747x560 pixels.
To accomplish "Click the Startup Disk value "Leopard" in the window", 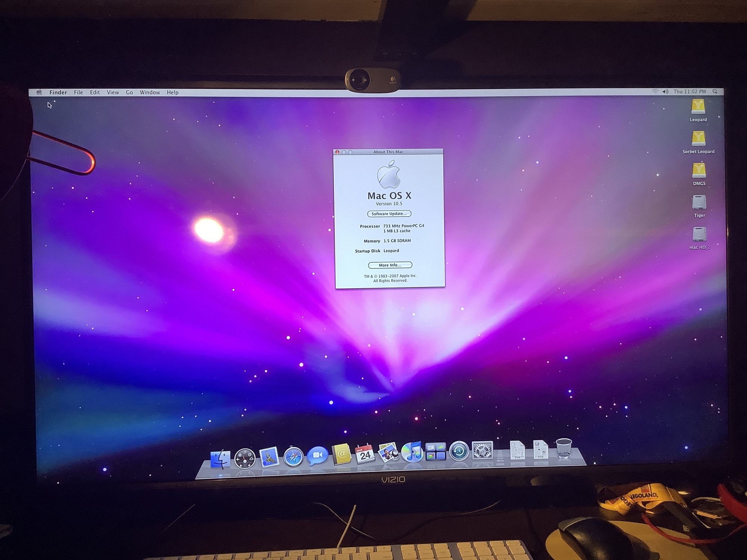I will click(391, 251).
